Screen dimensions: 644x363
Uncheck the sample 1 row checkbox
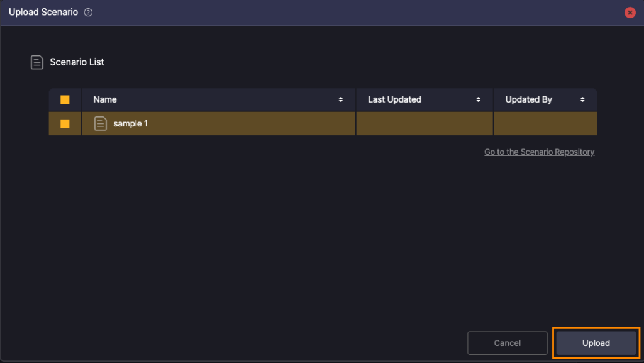(65, 124)
